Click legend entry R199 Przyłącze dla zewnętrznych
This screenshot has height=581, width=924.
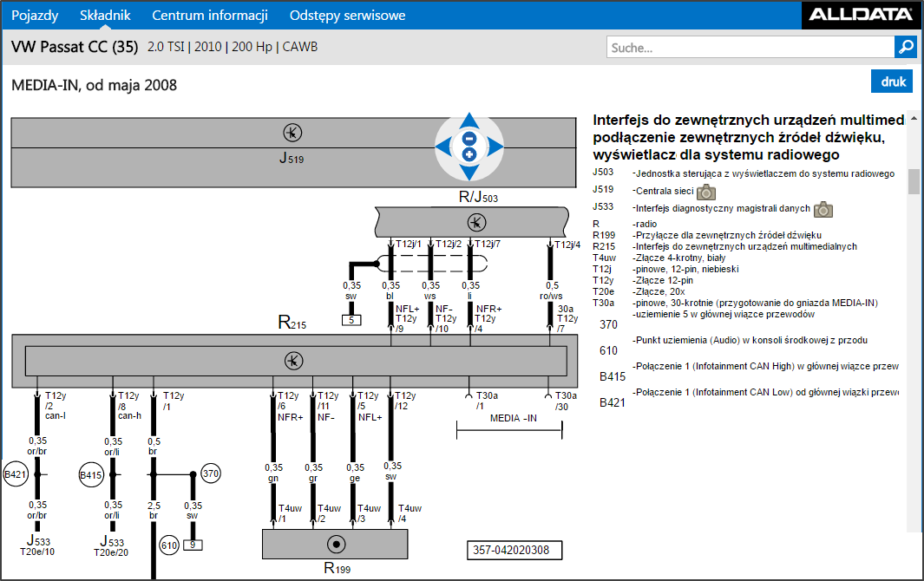pos(707,235)
